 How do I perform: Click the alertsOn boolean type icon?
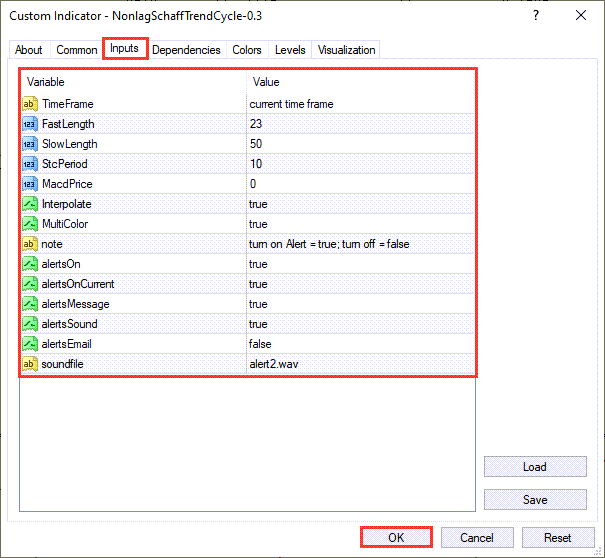click(x=29, y=264)
